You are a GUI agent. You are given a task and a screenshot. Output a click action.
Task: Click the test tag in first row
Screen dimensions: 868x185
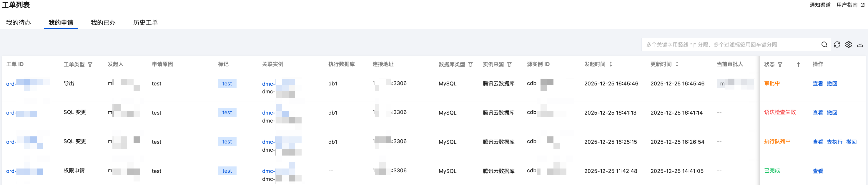point(227,84)
